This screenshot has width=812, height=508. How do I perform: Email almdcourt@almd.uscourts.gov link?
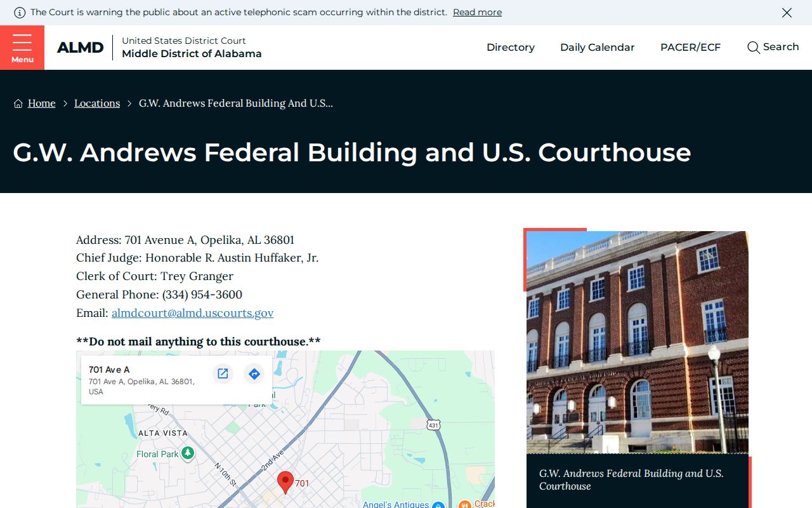pos(193,313)
